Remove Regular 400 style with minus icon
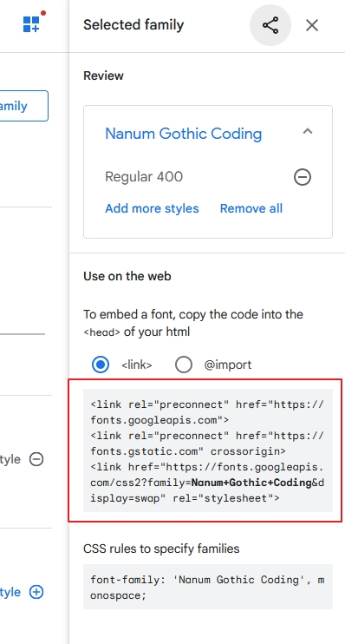The image size is (345, 644). (x=303, y=177)
